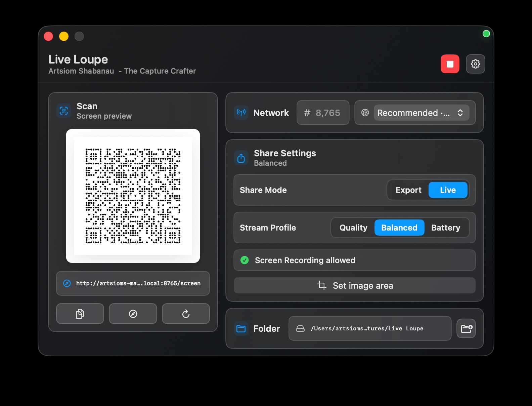
Task: Select the Balanced stream profile
Action: tap(399, 228)
